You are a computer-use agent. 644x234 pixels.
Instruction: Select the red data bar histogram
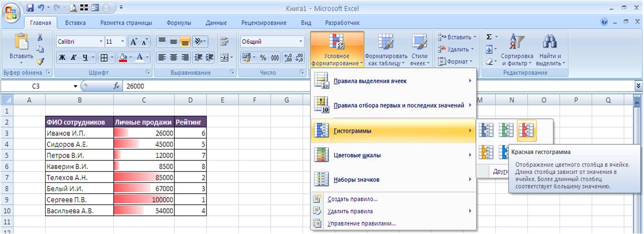[526, 130]
